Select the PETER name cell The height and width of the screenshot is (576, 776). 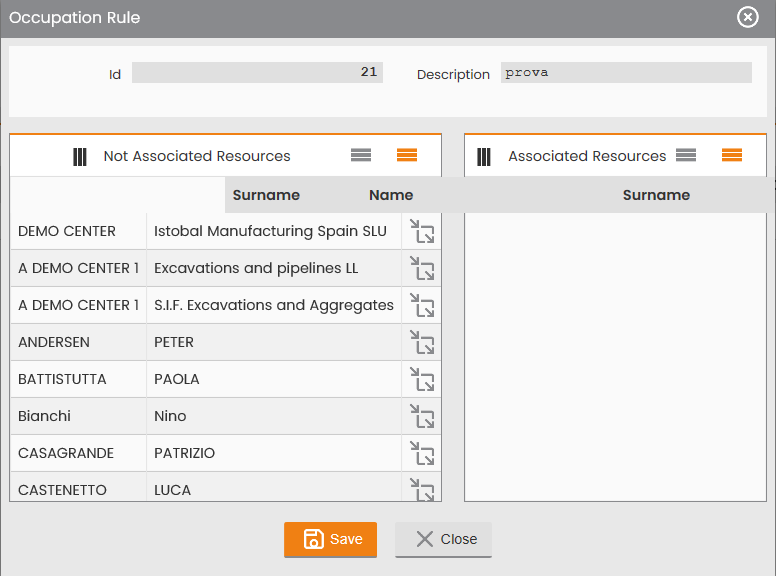[x=274, y=342]
